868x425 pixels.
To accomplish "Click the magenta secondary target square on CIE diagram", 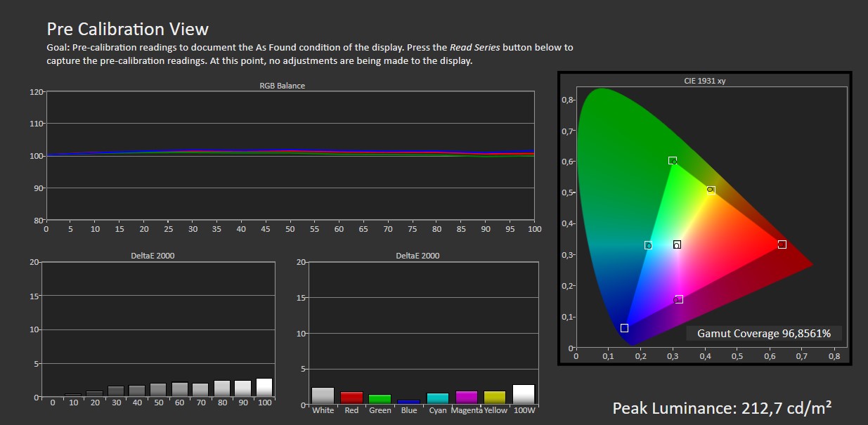I will [x=679, y=299].
